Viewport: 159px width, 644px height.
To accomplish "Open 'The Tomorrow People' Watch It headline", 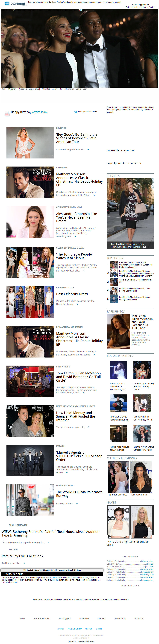I will [x=75, y=256].
